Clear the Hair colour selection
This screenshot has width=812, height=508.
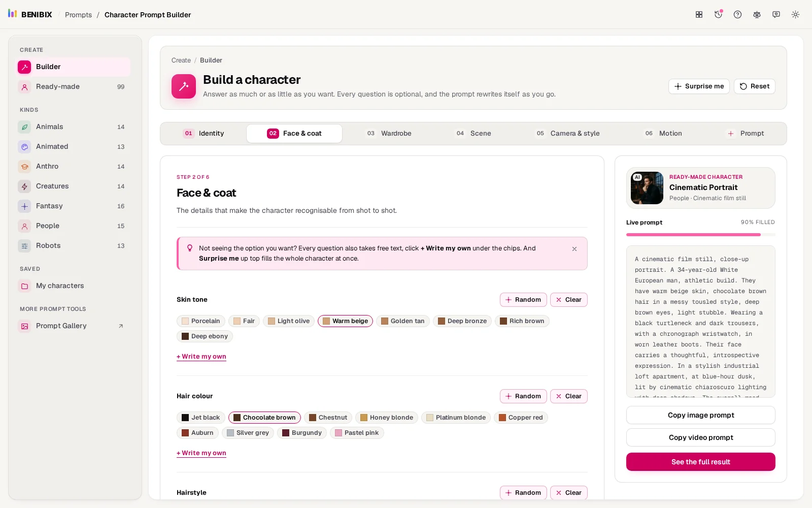pos(569,396)
